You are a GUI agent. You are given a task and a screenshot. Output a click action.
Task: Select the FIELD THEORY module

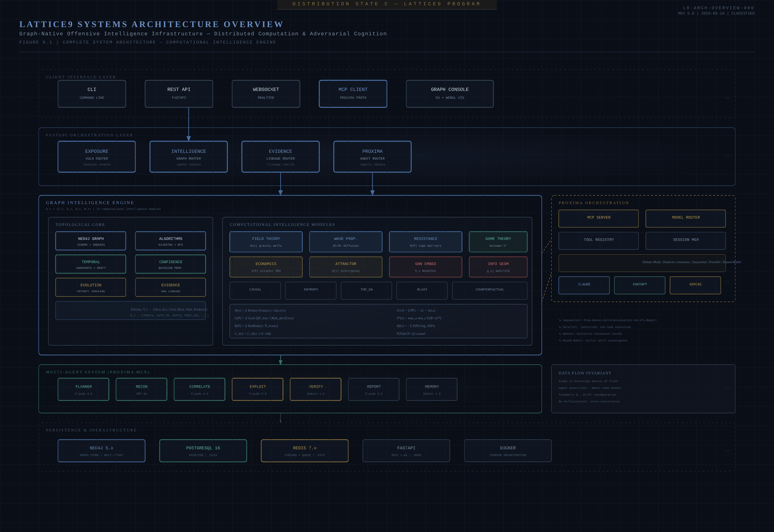coord(266,242)
